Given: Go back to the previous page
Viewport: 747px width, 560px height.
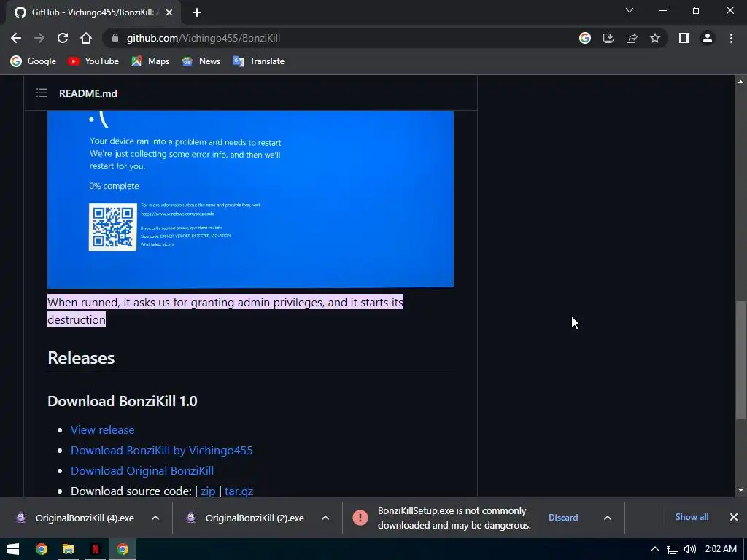Looking at the screenshot, I should [16, 38].
